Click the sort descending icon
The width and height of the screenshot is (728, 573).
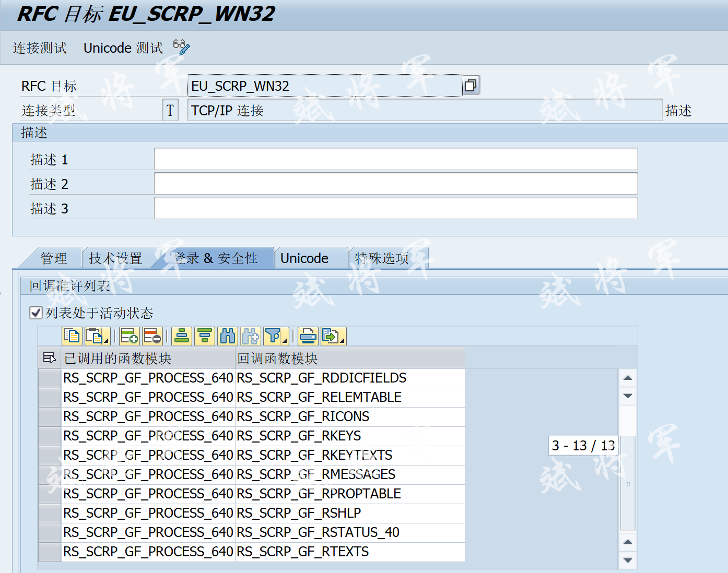[x=205, y=336]
